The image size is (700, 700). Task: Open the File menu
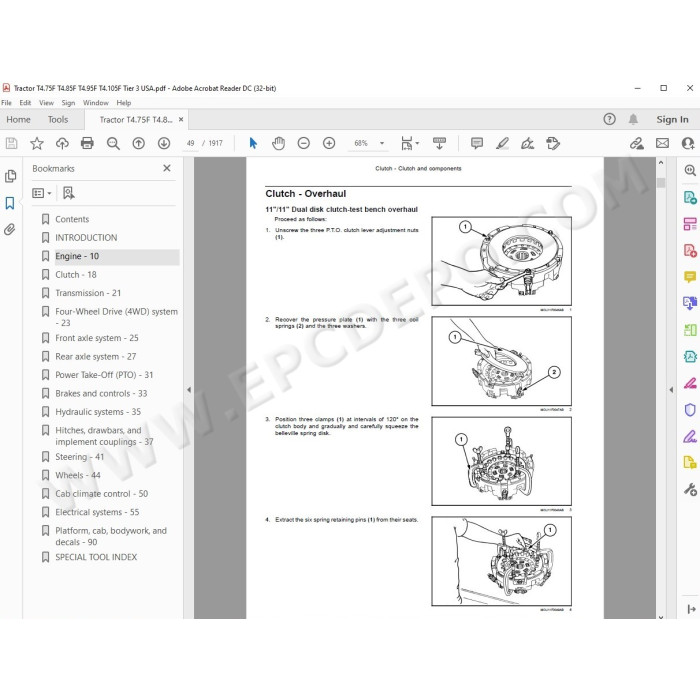click(x=7, y=103)
